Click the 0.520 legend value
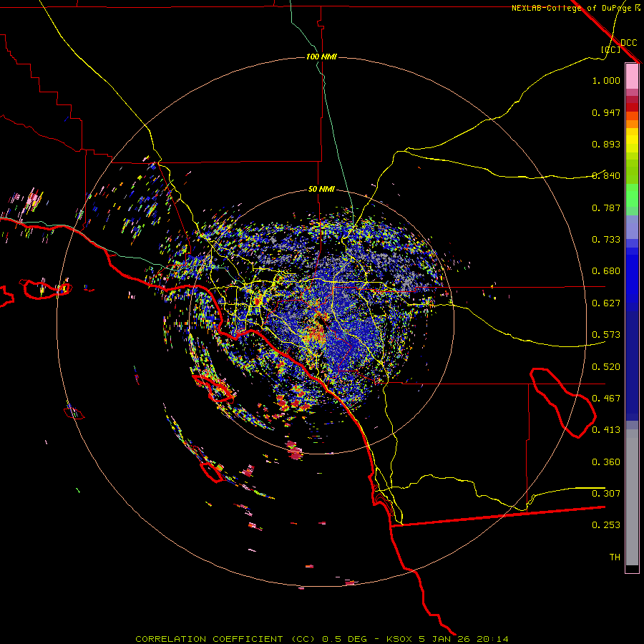The height and width of the screenshot is (644, 644). click(x=606, y=367)
